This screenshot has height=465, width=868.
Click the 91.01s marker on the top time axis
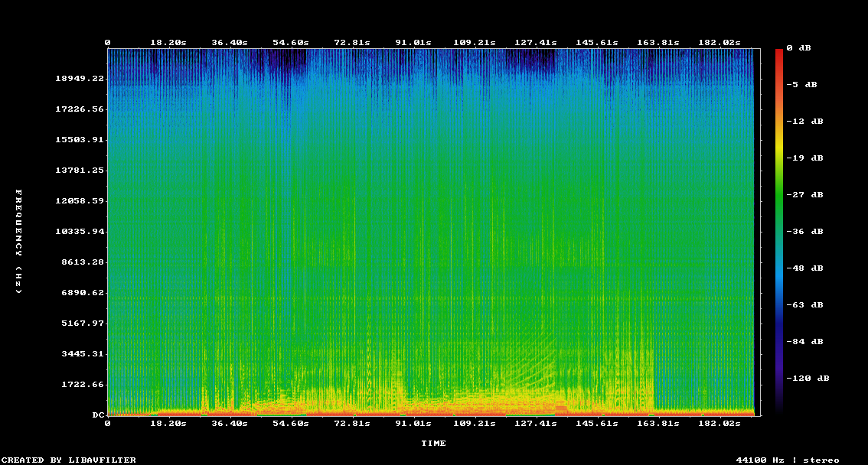pyautogui.click(x=413, y=43)
